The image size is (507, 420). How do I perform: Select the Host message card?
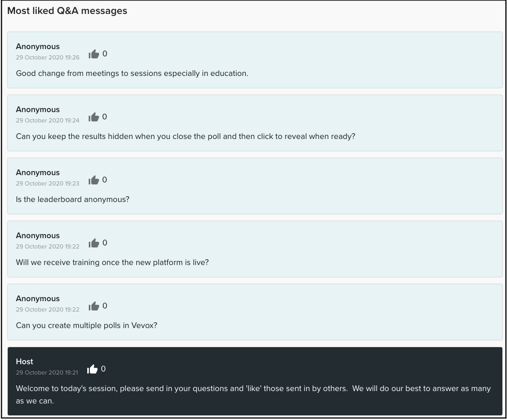click(x=255, y=381)
